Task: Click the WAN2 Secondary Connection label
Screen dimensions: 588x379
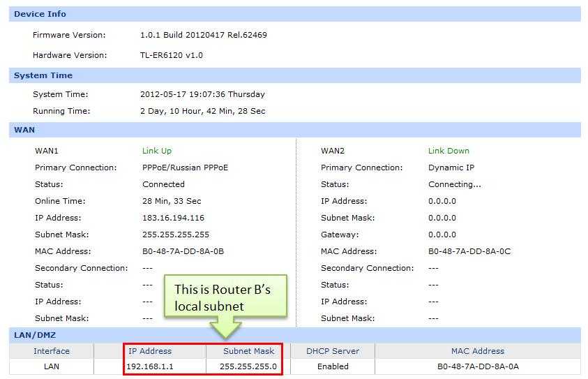Action: (x=367, y=268)
